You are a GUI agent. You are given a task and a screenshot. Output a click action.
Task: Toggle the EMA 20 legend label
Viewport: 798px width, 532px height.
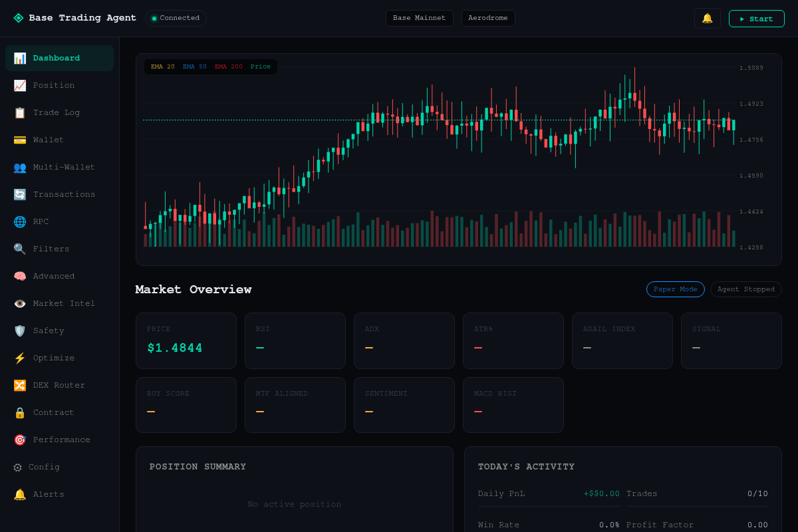163,66
